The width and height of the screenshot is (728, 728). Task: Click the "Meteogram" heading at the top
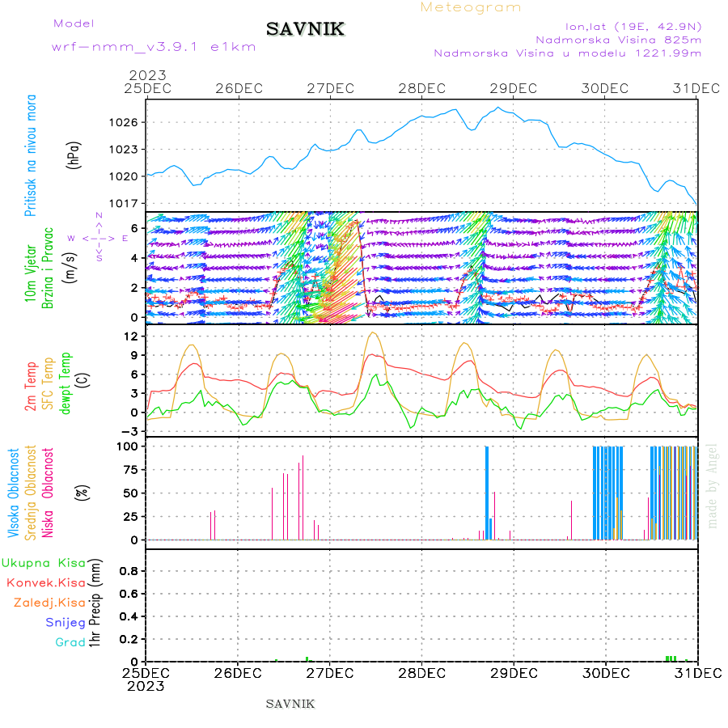[470, 8]
